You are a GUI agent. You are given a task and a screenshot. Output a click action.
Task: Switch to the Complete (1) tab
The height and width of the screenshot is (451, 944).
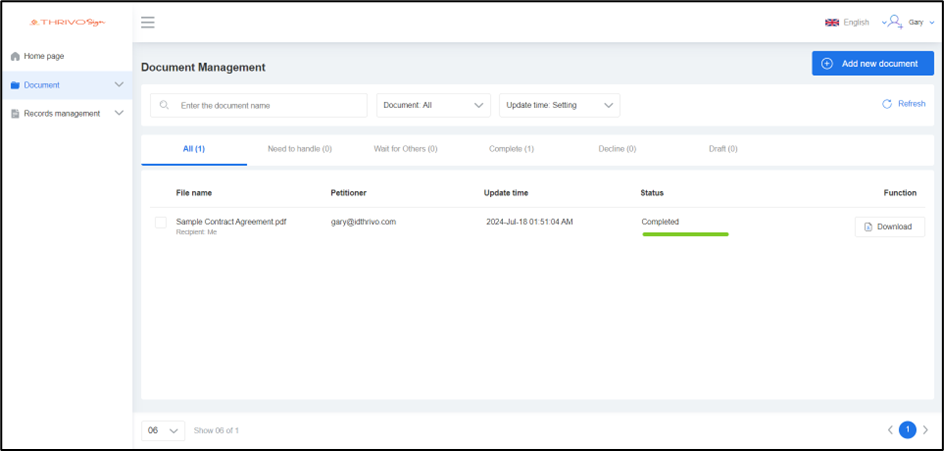click(x=511, y=149)
